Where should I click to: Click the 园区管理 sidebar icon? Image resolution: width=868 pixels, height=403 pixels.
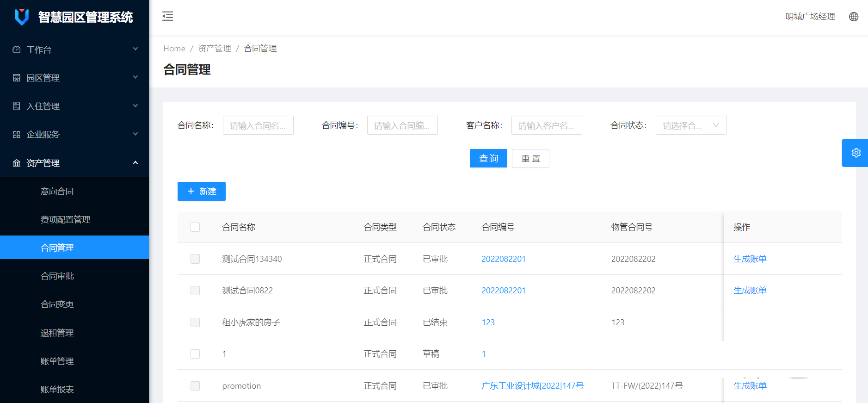click(x=17, y=78)
